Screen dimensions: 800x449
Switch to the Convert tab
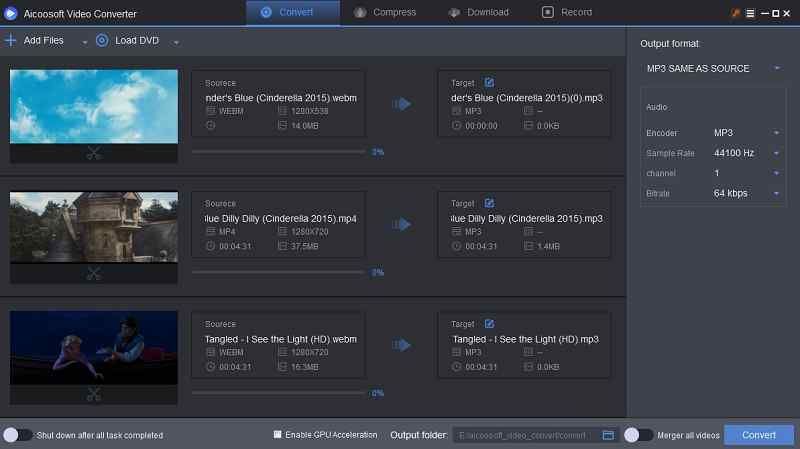[x=293, y=13]
